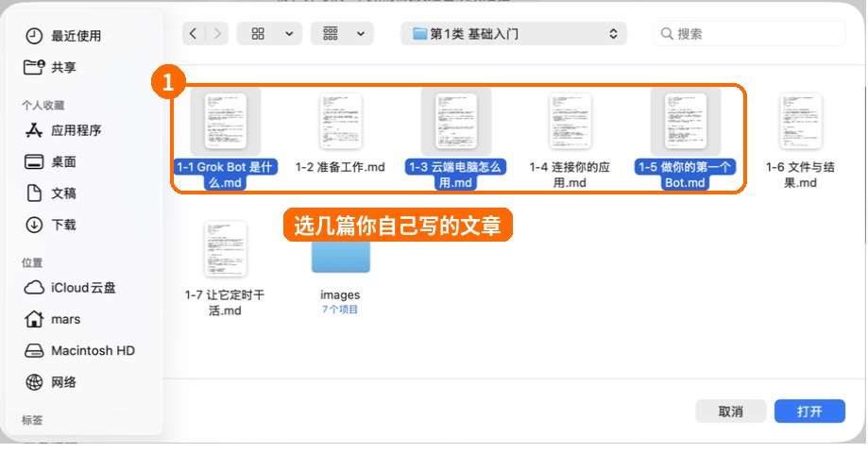Open Downloads (下载) in sidebar
868x453 pixels.
50,226
